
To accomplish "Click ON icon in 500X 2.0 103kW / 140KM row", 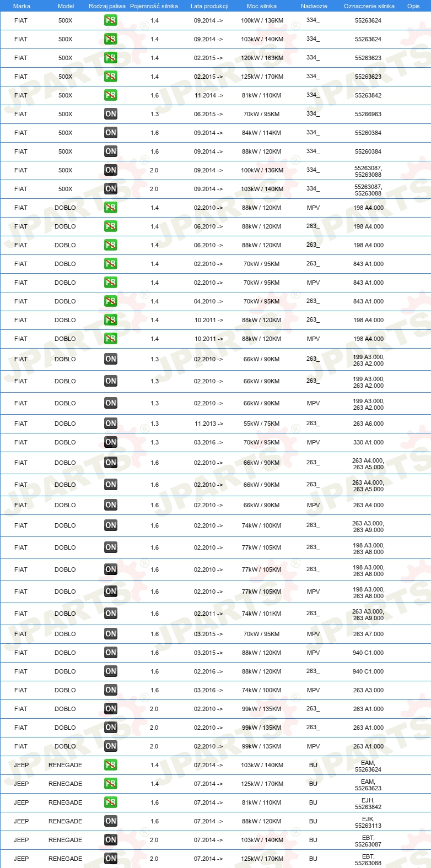I will pyautogui.click(x=111, y=189).
